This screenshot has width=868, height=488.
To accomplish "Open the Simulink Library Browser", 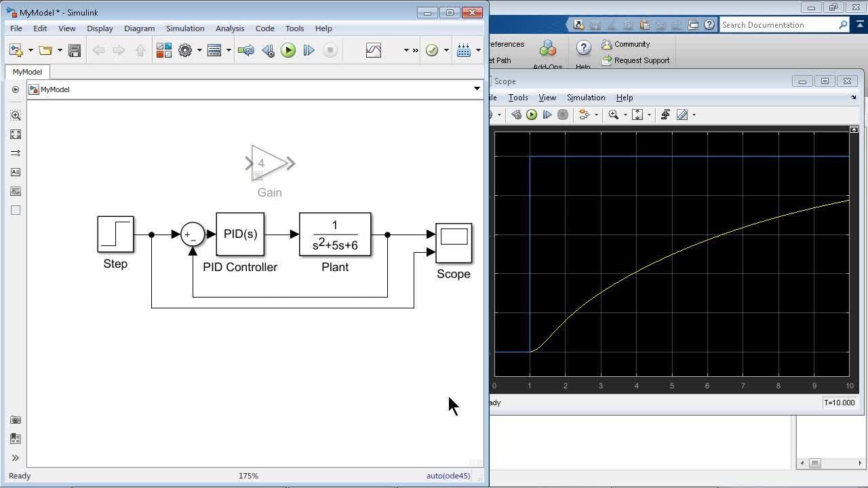I will click(164, 50).
